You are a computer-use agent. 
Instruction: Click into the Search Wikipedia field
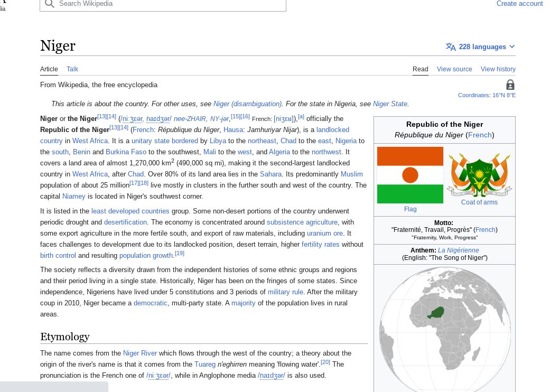(169, 4)
